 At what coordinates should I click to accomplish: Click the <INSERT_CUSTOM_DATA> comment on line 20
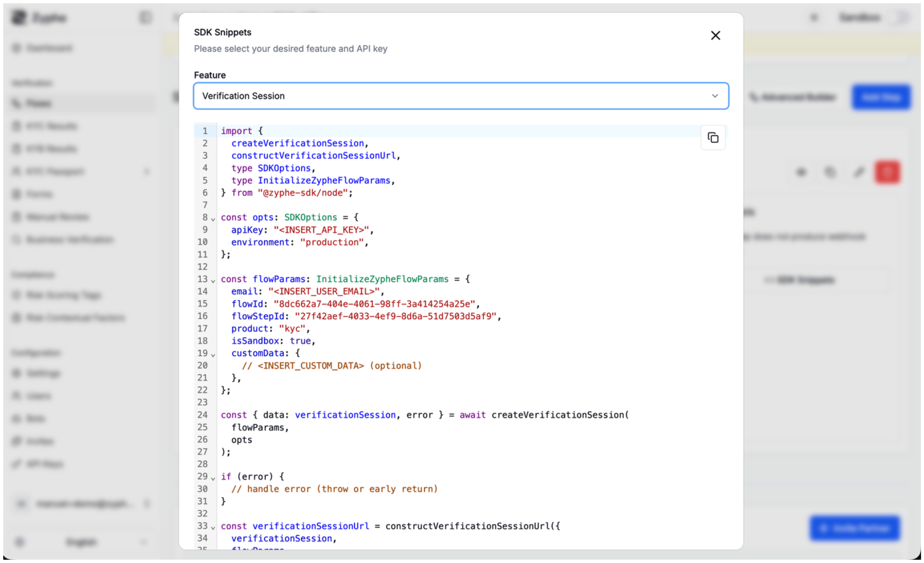pos(332,366)
